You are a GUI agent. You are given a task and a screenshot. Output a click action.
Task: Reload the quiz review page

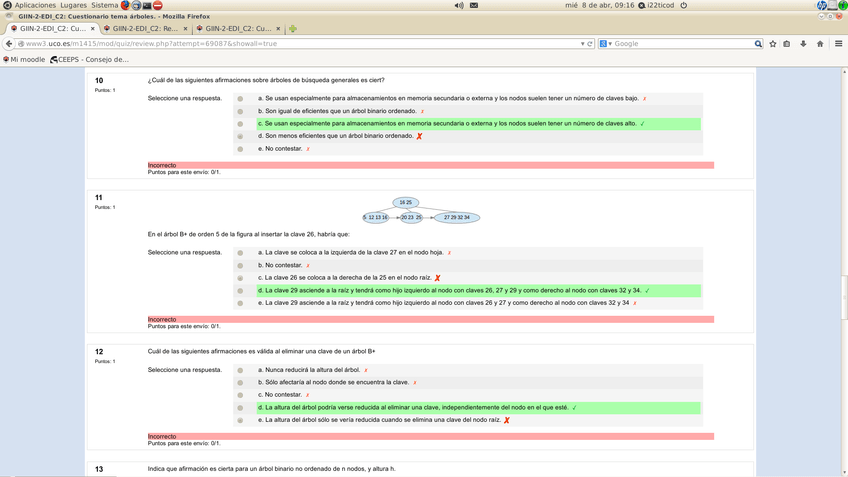point(590,44)
